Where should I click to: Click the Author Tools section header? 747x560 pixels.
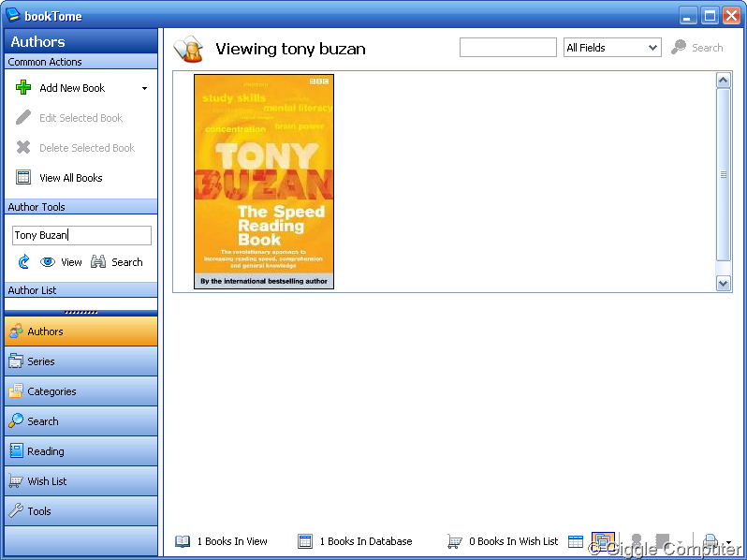click(x=81, y=206)
